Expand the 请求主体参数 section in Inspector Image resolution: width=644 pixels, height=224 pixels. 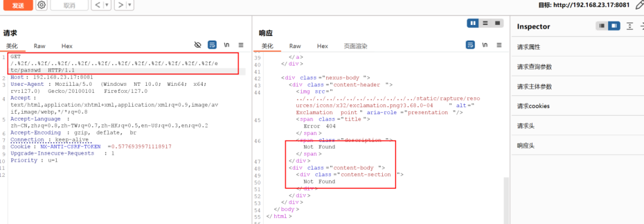577,86
